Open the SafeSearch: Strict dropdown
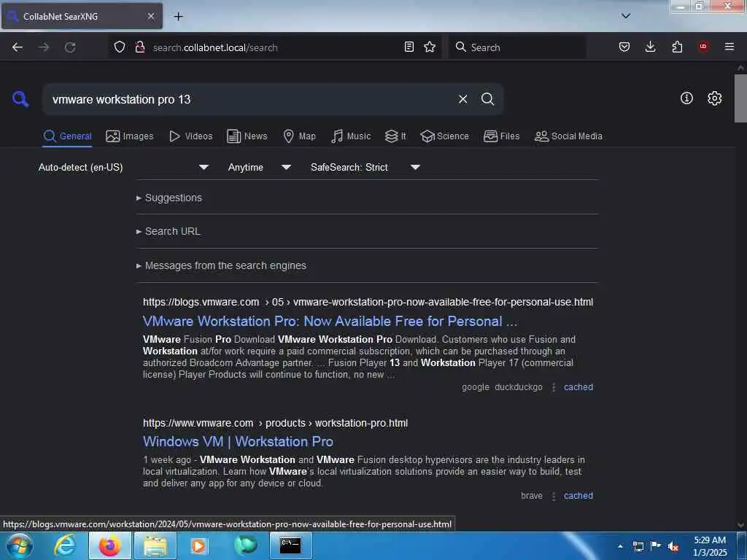 pos(365,167)
